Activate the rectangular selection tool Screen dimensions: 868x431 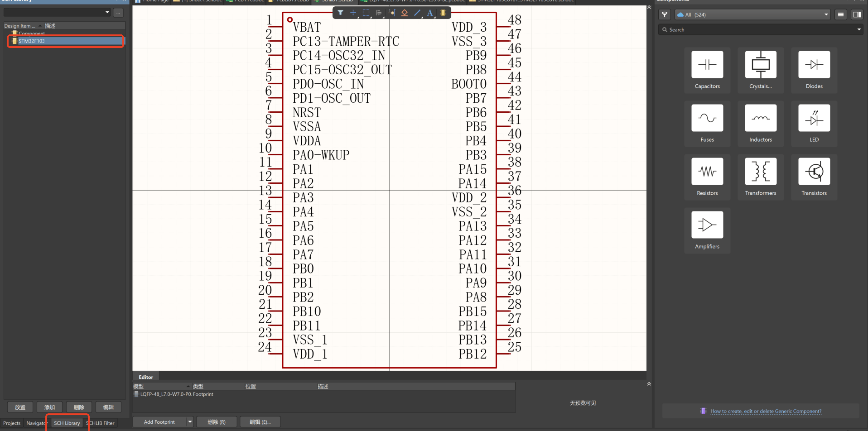[x=366, y=13]
